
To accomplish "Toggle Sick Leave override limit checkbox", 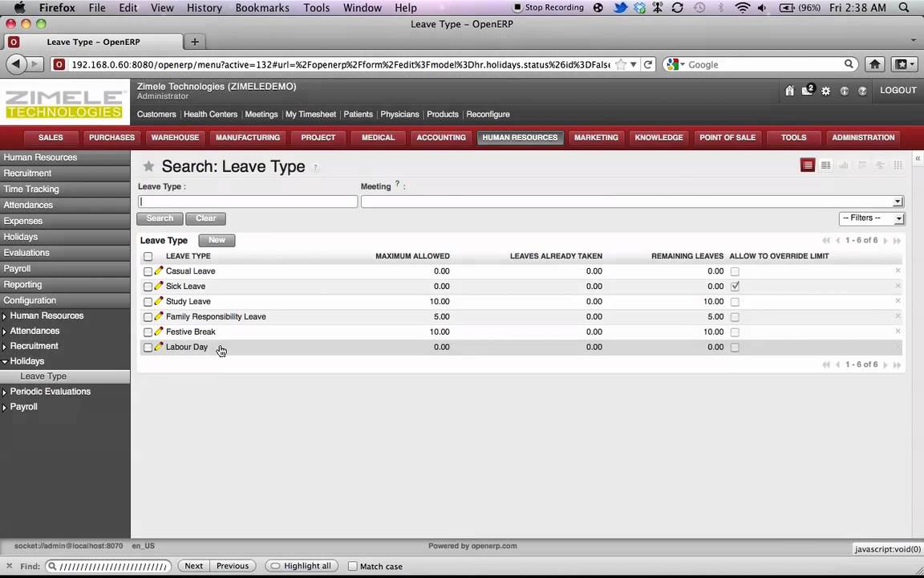I will [735, 287].
